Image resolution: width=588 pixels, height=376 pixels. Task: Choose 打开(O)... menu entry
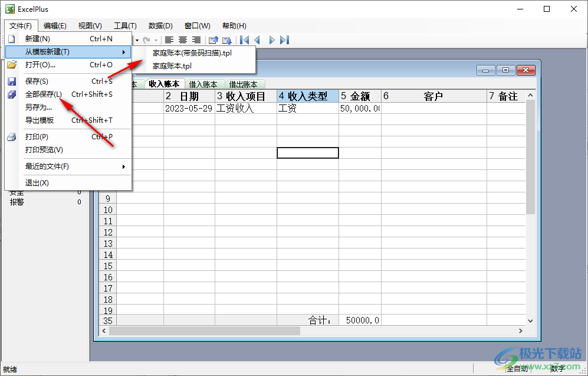68,65
